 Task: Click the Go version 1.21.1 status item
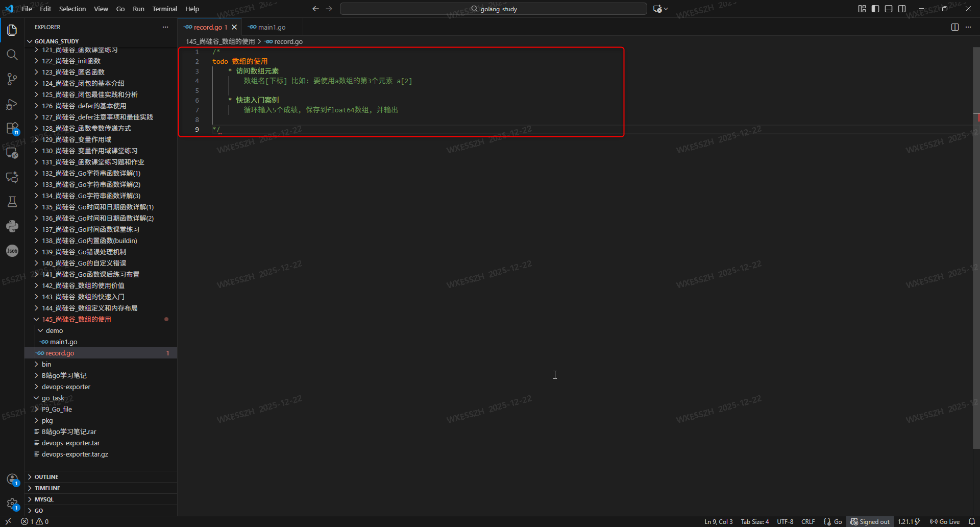[x=909, y=521]
